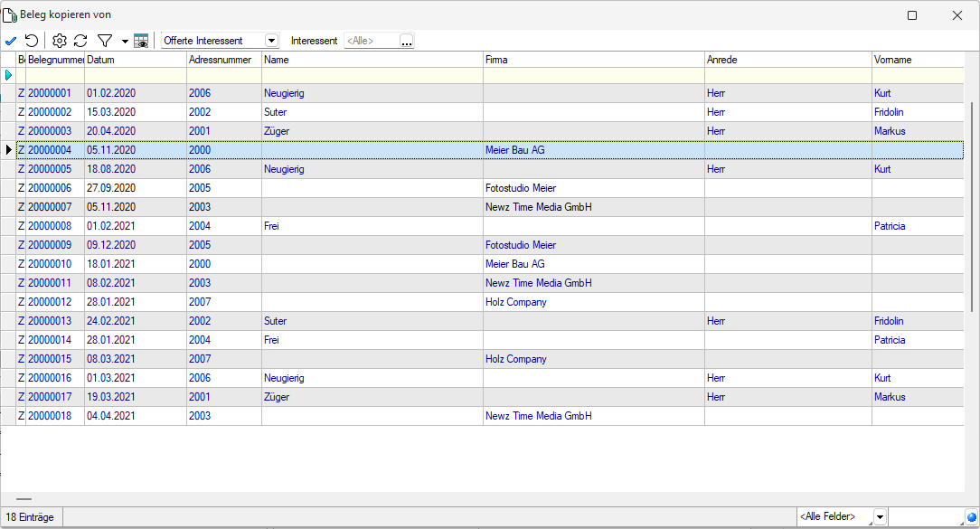Screen dimensions: 980x529
Task: Click the funnel filter icon
Action: (x=105, y=41)
